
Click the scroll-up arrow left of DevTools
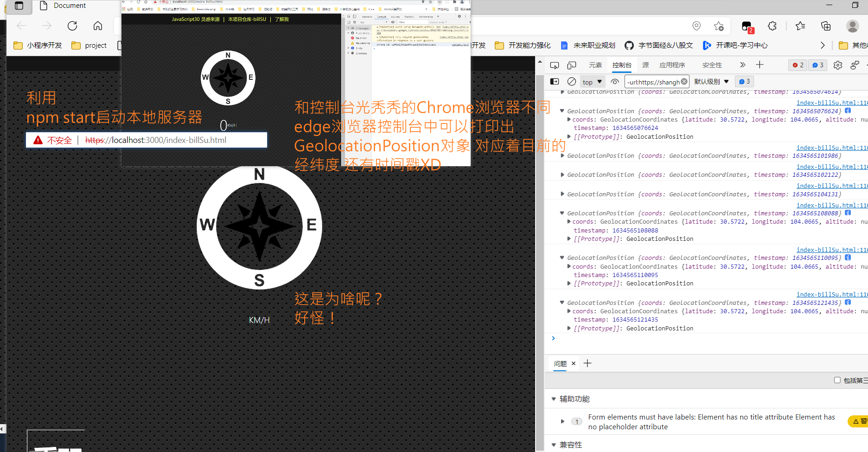[540, 62]
